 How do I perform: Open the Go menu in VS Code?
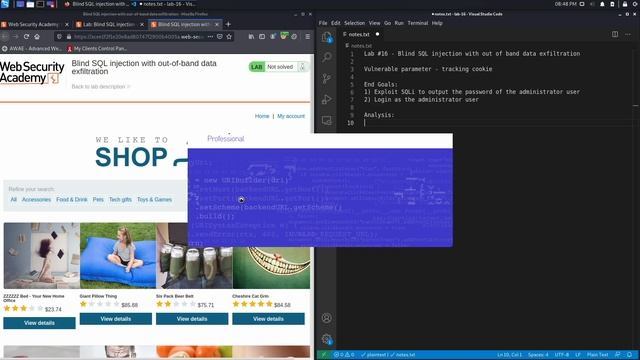[x=387, y=23]
